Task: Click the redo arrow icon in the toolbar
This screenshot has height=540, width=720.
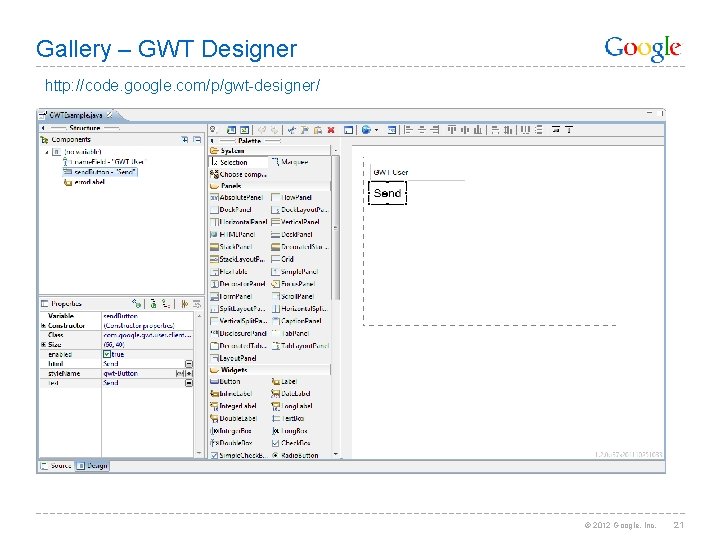Action: (274, 130)
